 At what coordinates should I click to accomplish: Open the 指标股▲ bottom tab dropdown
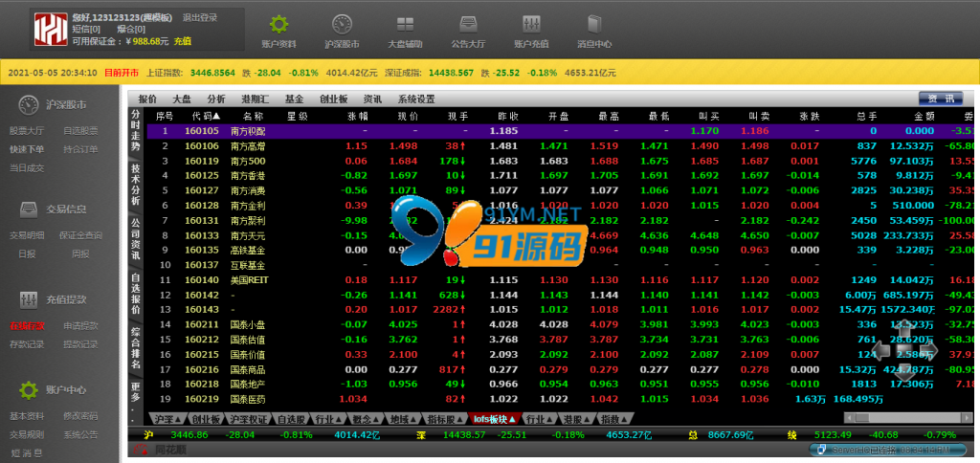[x=444, y=419]
